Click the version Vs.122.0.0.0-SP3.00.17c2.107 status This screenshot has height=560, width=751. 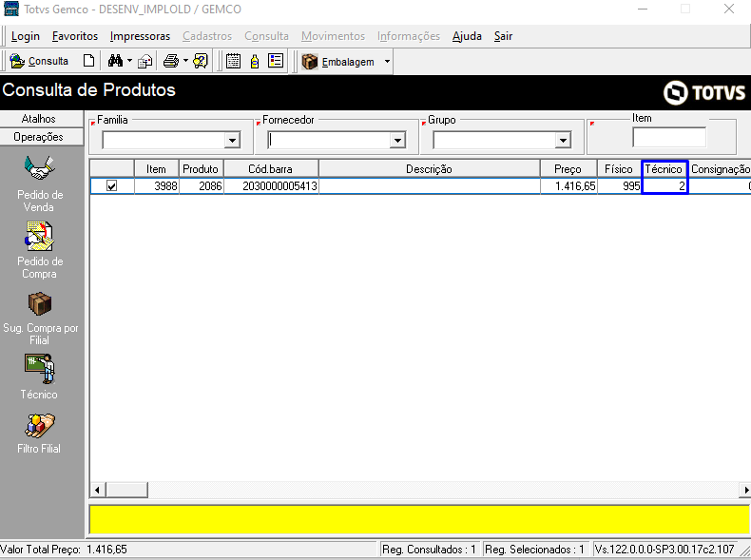click(664, 550)
